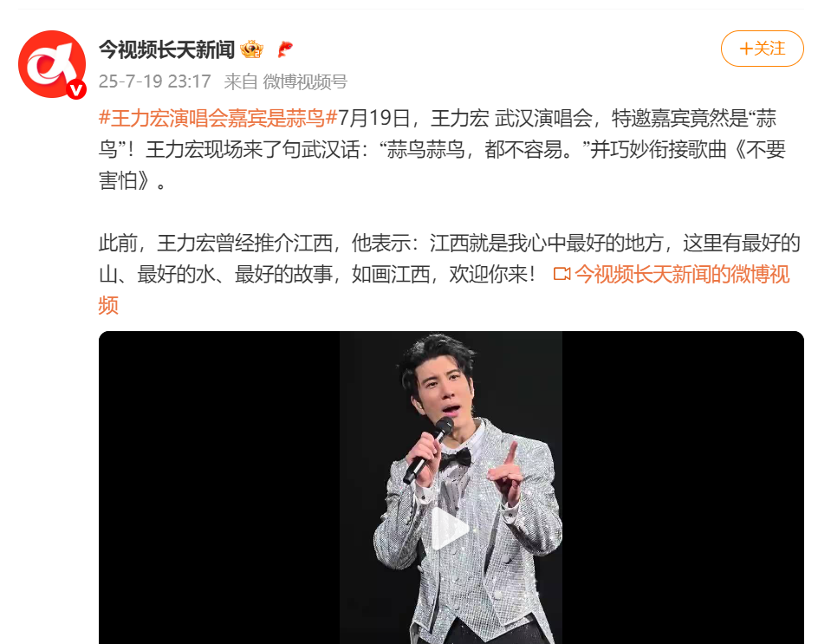
Task: Click the black left margin of the video
Action: pos(219,487)
